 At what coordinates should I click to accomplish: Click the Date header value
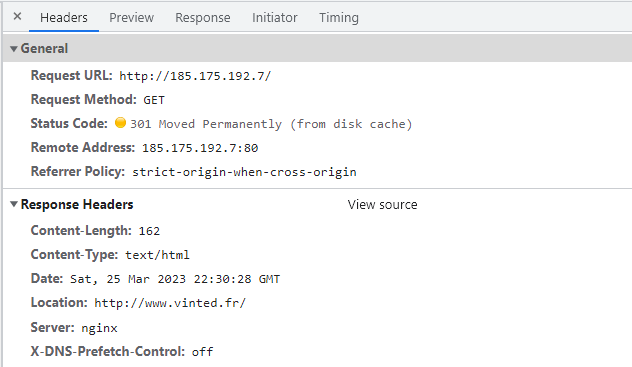(x=175, y=279)
